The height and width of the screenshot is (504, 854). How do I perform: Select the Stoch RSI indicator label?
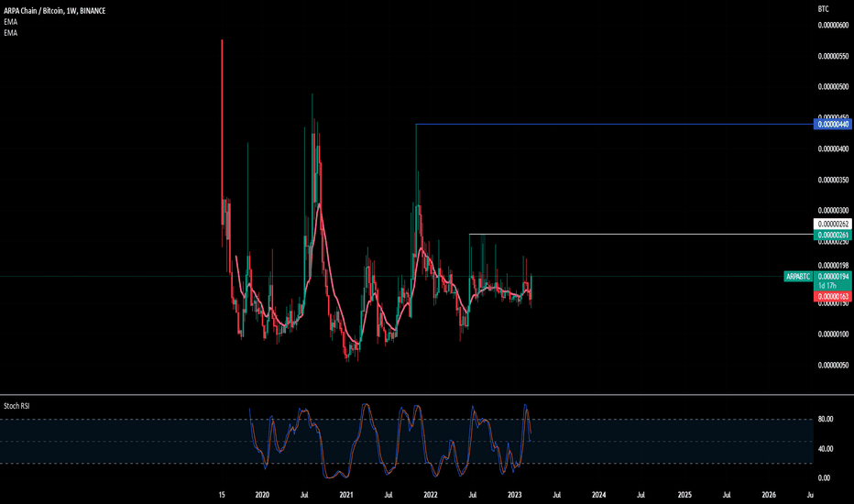click(16, 406)
